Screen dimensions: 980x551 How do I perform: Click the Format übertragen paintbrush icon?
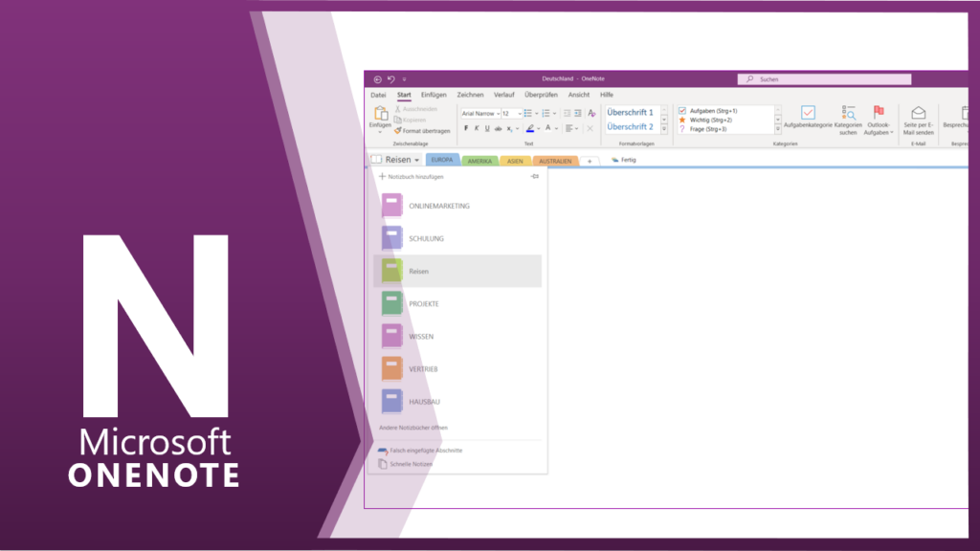398,131
